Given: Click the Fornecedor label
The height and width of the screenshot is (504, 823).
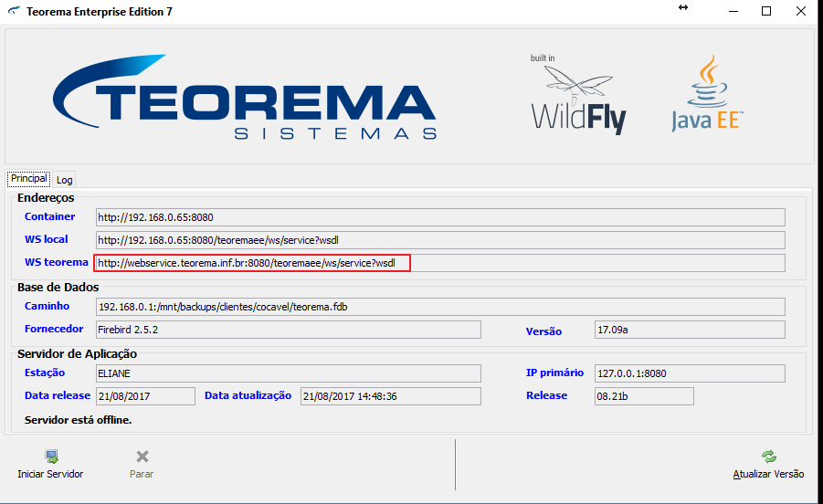Looking at the screenshot, I should click(54, 329).
